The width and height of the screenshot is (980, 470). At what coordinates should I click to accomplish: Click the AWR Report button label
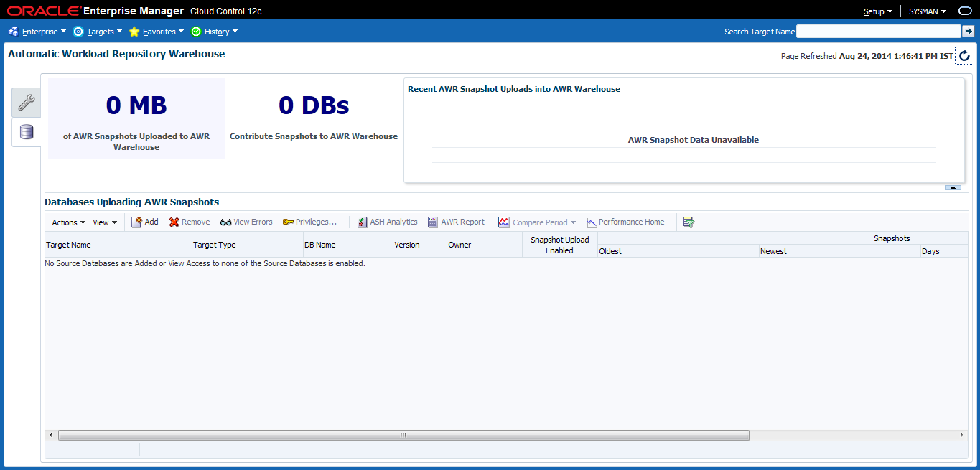click(x=463, y=222)
